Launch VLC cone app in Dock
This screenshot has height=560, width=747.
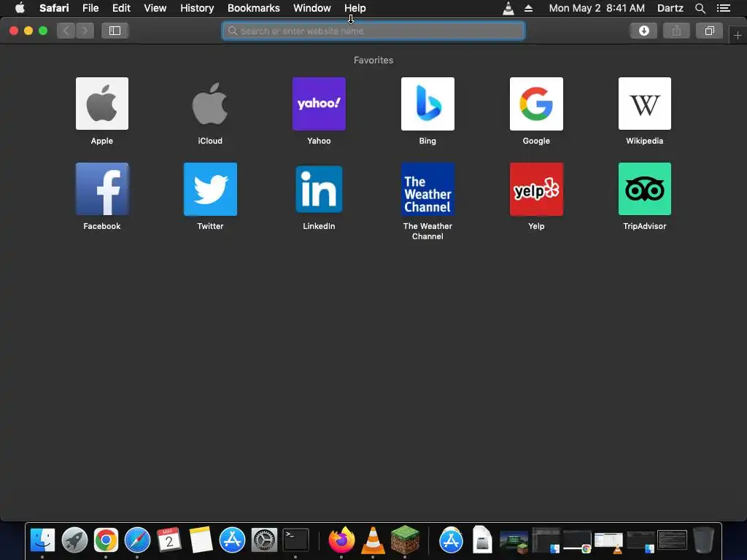[x=373, y=540]
